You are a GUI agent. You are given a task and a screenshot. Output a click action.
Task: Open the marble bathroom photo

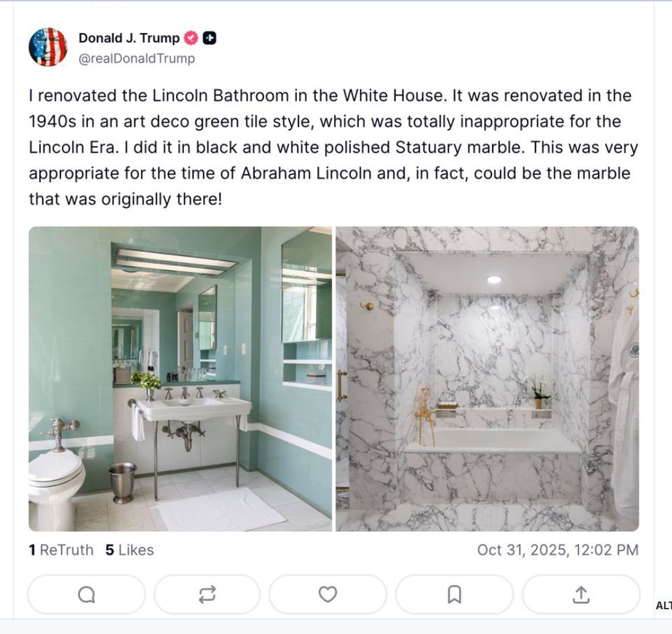487,379
